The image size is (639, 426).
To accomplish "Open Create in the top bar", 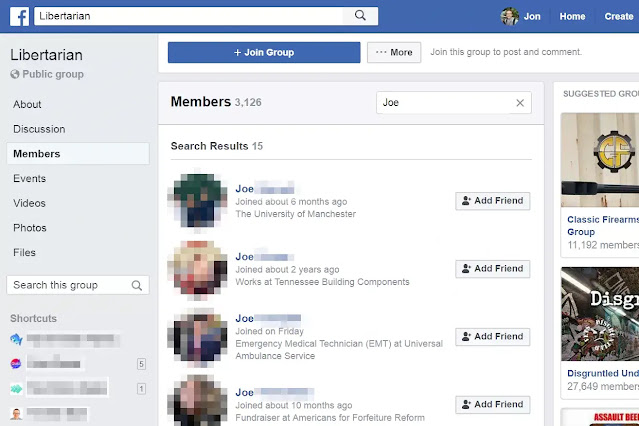I will click(x=619, y=16).
